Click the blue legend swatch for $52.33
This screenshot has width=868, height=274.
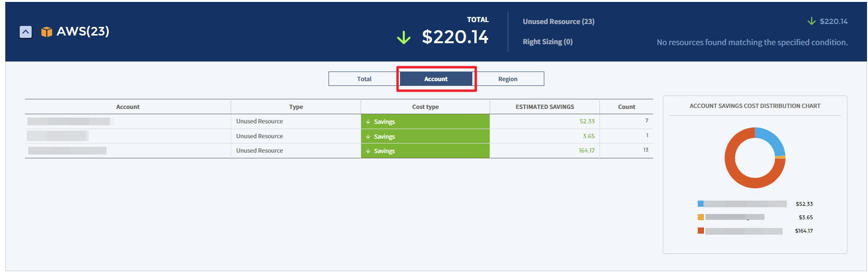point(701,204)
